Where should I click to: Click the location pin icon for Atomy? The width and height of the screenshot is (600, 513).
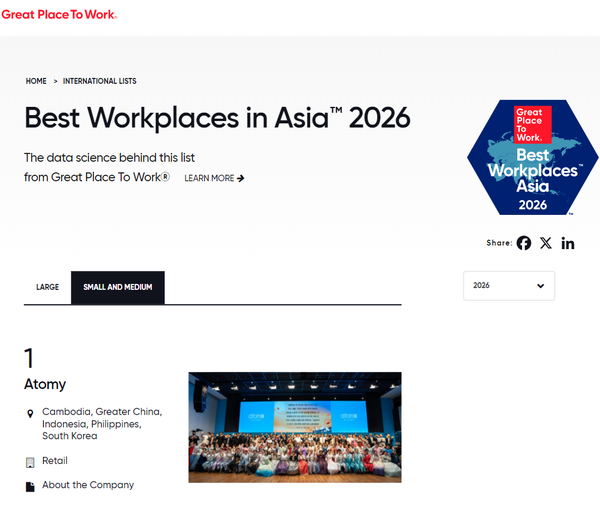tap(30, 414)
